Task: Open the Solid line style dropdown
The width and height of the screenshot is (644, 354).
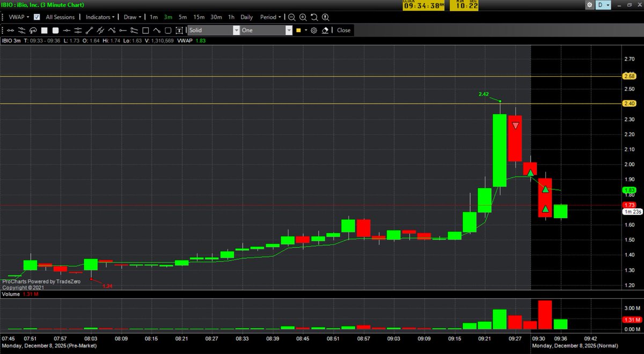Action: [x=236, y=31]
